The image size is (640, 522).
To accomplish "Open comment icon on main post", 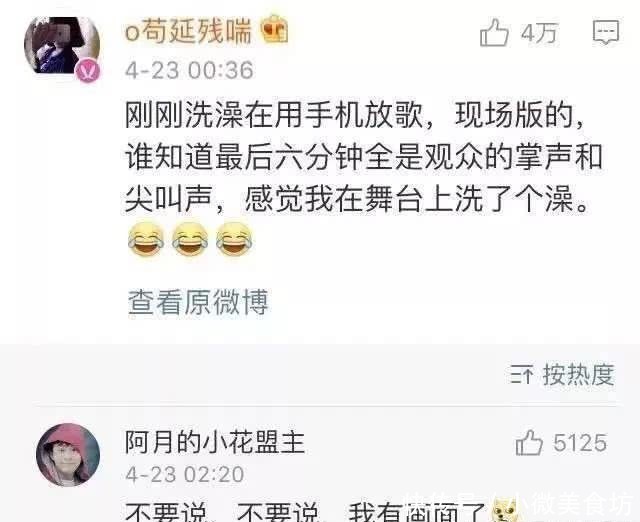I will pyautogui.click(x=606, y=32).
